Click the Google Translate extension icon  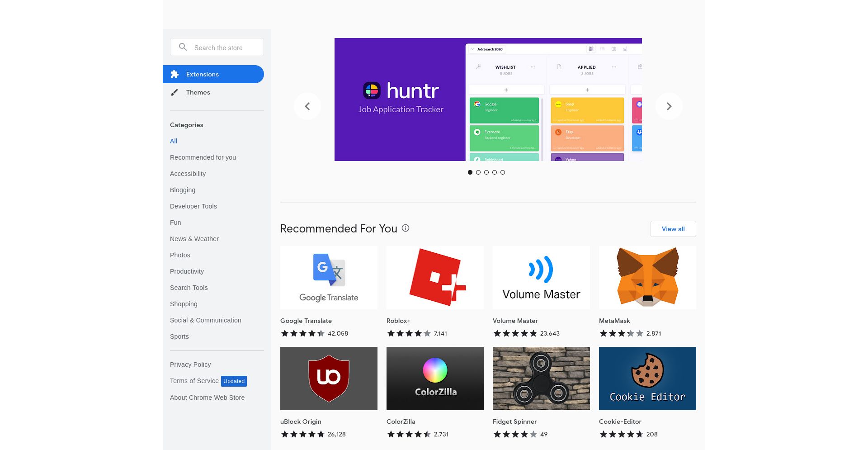(x=329, y=277)
